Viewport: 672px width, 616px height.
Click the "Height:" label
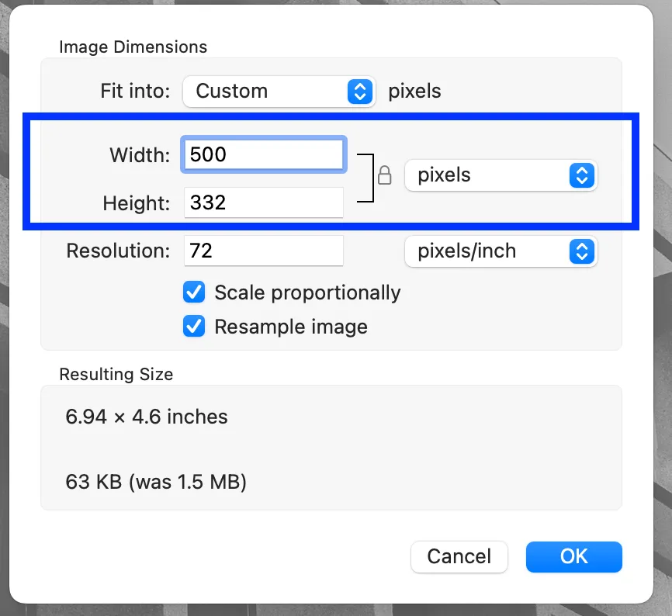136,204
